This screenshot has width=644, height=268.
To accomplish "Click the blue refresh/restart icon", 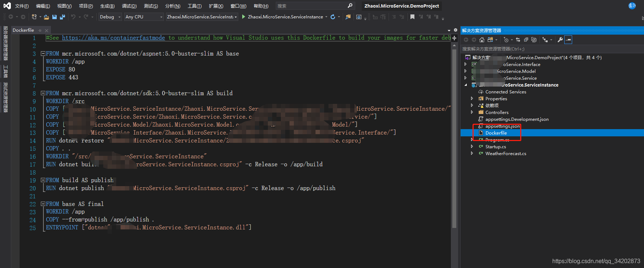I will pos(333,17).
